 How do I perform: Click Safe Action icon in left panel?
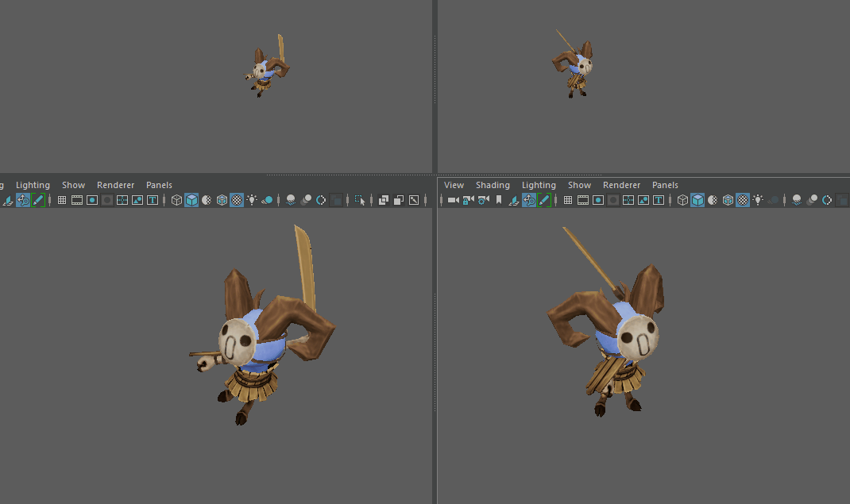137,200
